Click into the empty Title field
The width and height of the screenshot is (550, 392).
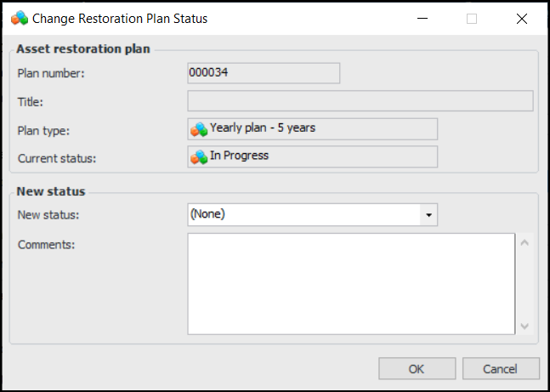point(360,101)
